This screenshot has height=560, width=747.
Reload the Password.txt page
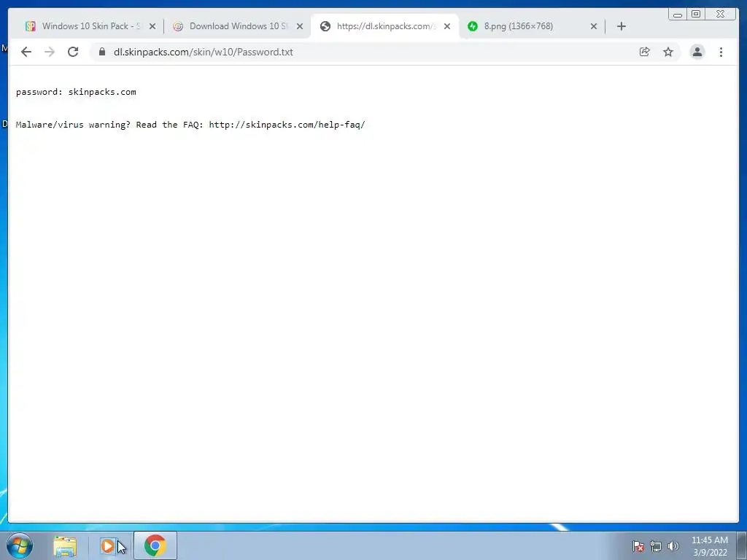[x=73, y=52]
